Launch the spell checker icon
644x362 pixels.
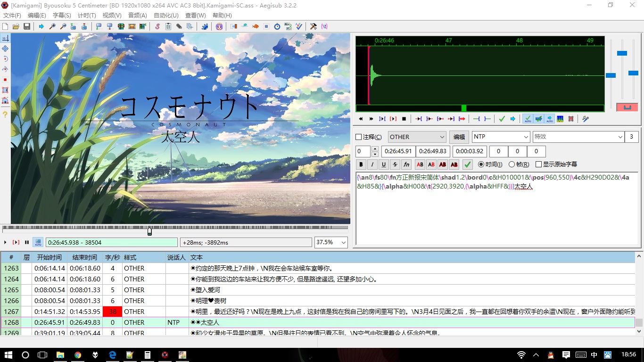tap(299, 26)
